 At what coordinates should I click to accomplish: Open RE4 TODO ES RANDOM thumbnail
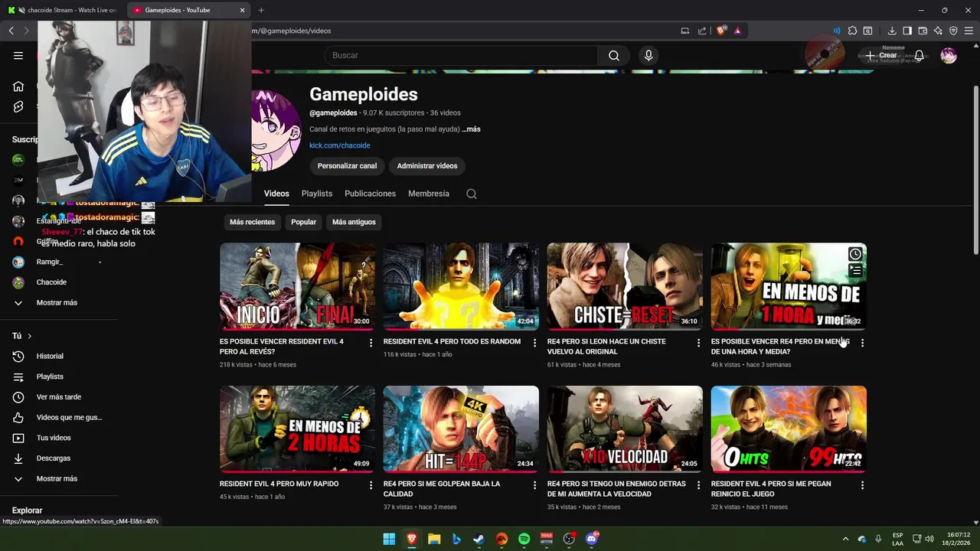[461, 286]
